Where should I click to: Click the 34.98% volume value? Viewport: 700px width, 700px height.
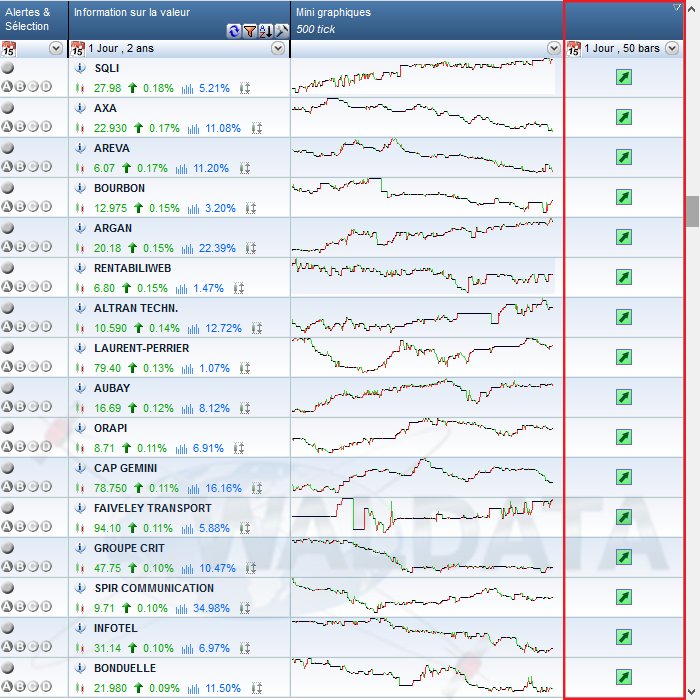211,608
